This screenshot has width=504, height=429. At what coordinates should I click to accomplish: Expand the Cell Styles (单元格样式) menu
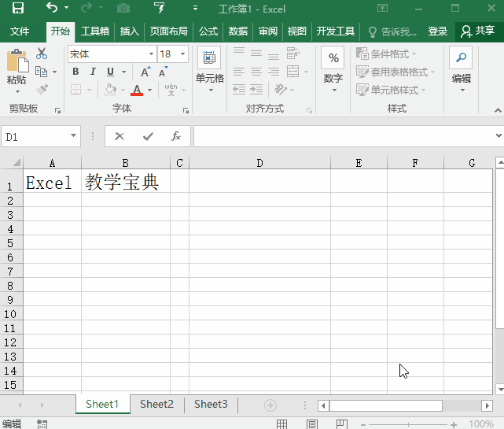[391, 90]
